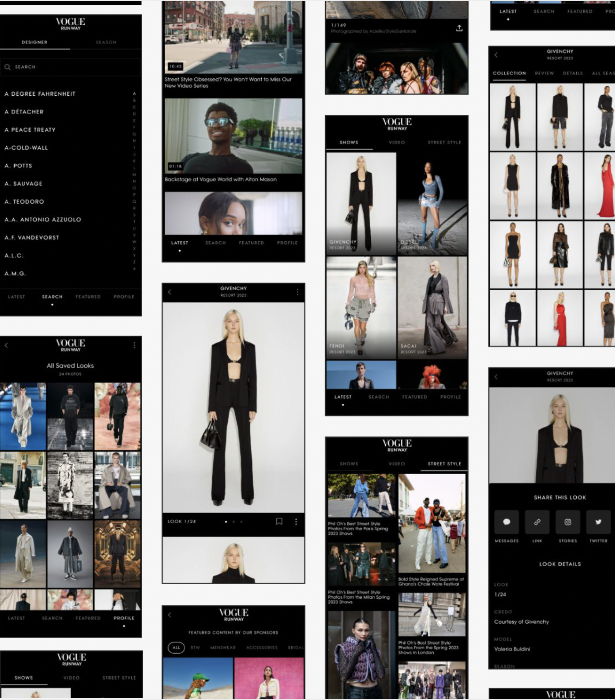Open the Sacai Resort 2023 show thumbnail
The width and height of the screenshot is (615, 700).
tap(432, 308)
